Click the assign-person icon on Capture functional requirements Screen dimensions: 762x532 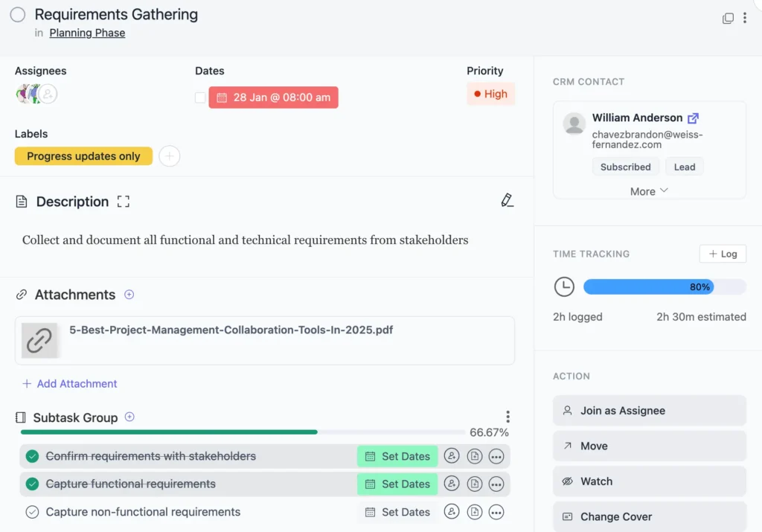(452, 484)
